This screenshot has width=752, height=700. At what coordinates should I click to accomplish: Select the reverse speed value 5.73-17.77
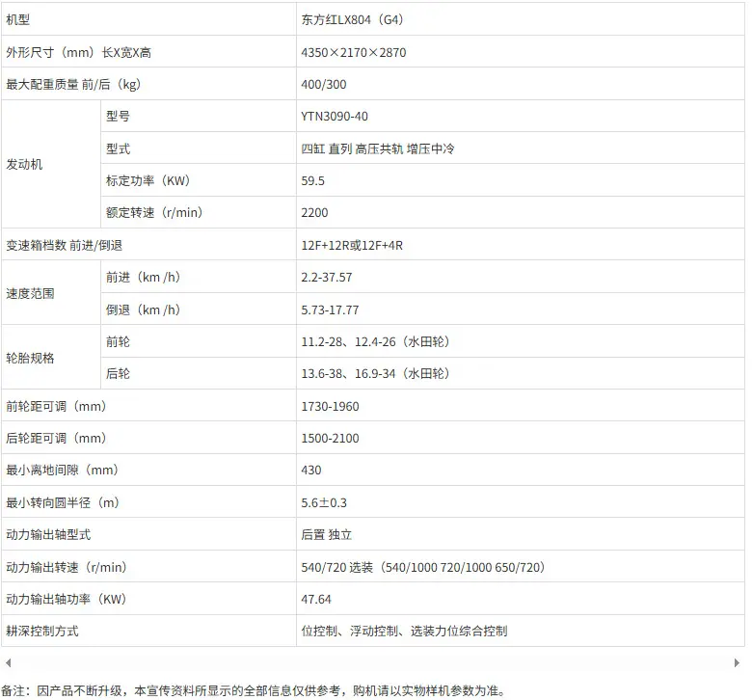[x=330, y=310]
